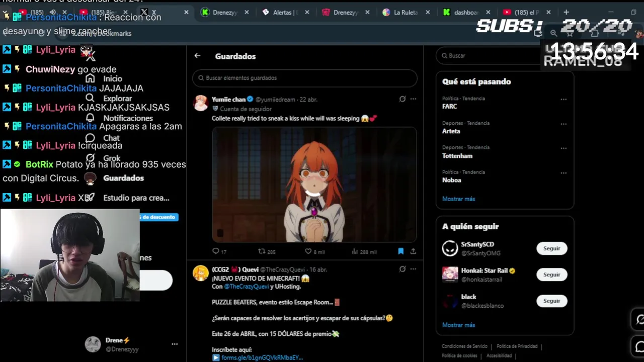Switch to the '(185) el P' YouTube tab

coord(525,12)
